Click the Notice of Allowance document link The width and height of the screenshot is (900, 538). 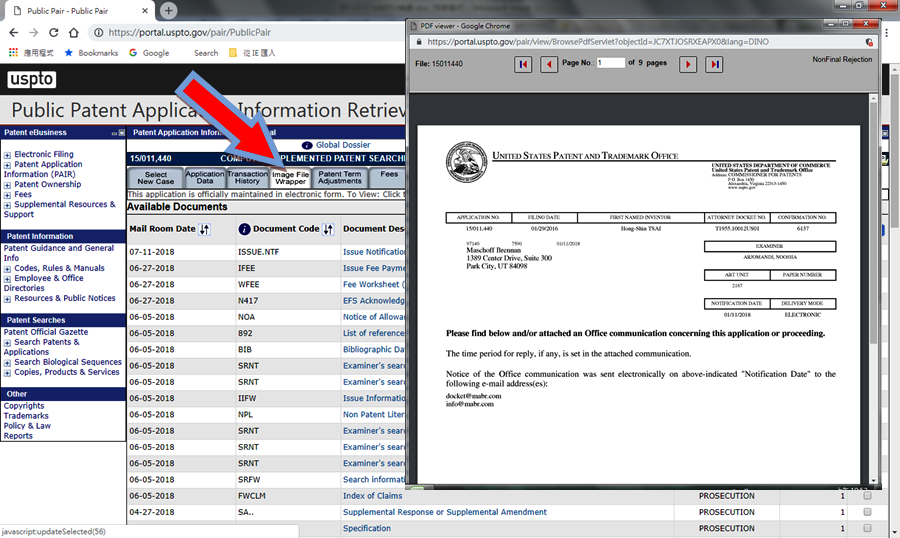point(374,317)
